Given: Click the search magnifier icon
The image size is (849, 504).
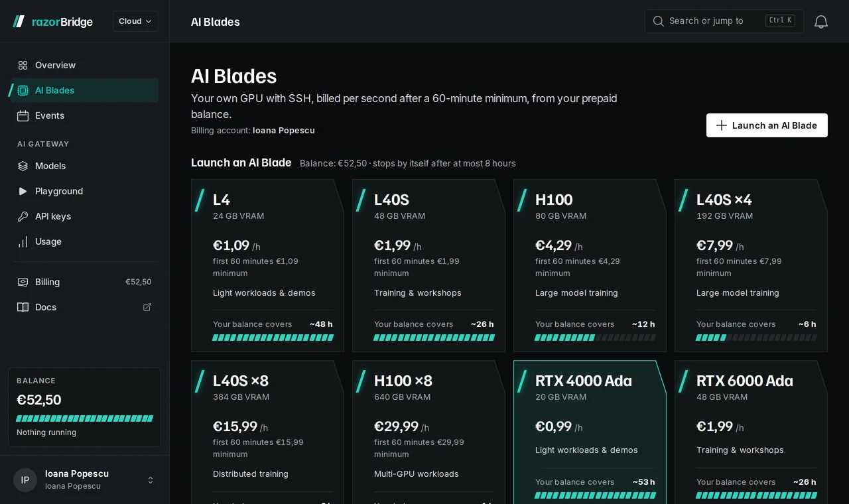Looking at the screenshot, I should (659, 21).
